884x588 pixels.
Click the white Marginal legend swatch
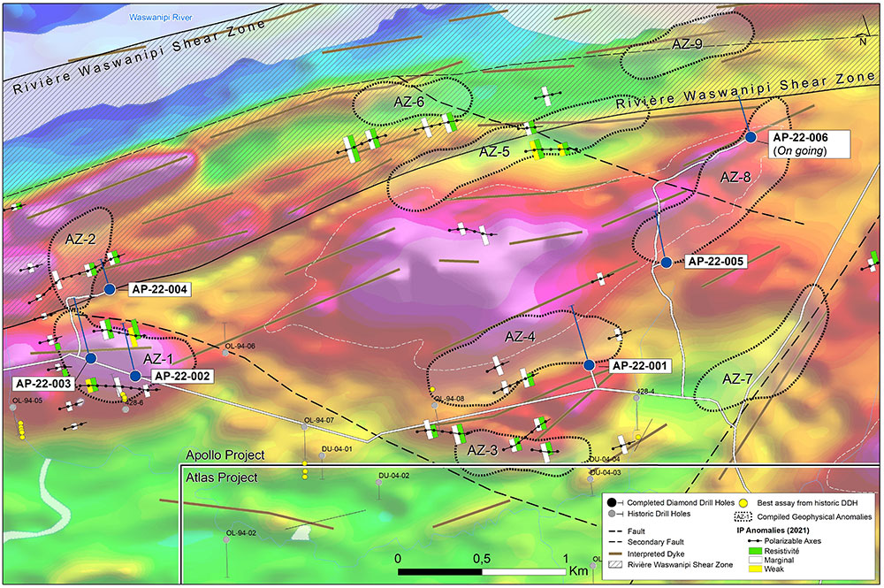(756, 560)
